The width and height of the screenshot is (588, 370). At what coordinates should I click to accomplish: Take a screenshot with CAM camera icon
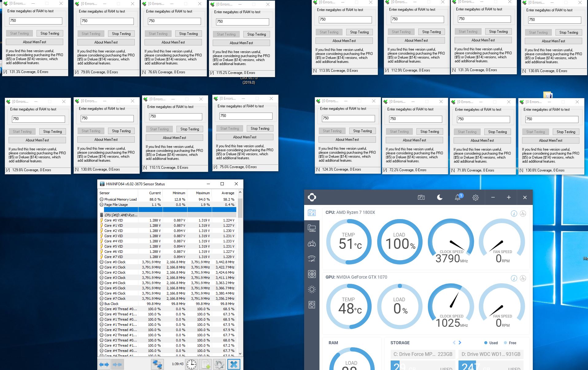click(421, 197)
